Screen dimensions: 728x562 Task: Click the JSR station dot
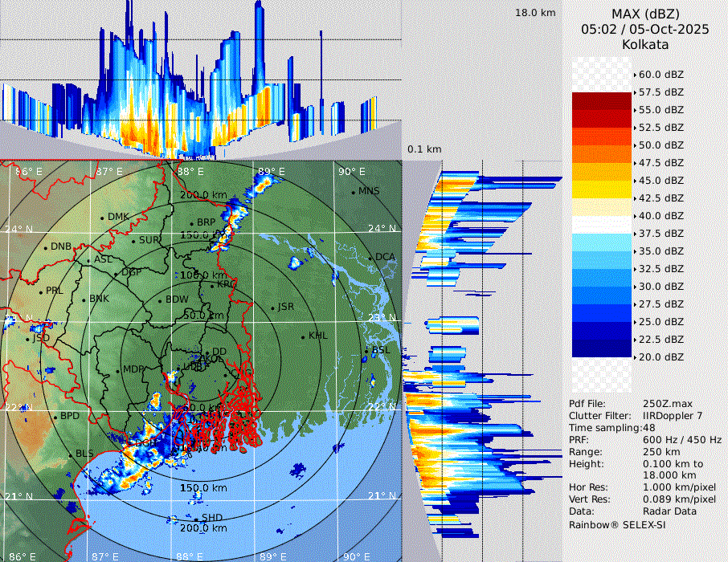[273, 307]
